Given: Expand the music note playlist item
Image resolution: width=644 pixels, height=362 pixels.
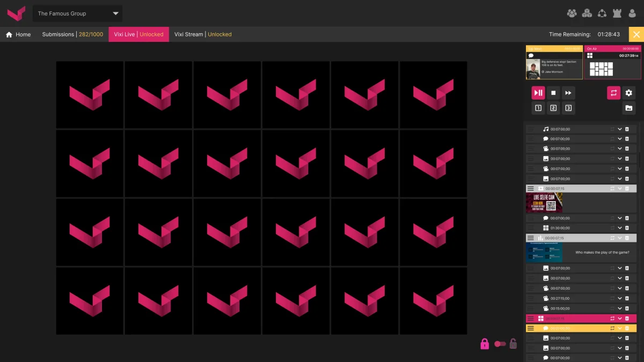Looking at the screenshot, I should tap(619, 129).
